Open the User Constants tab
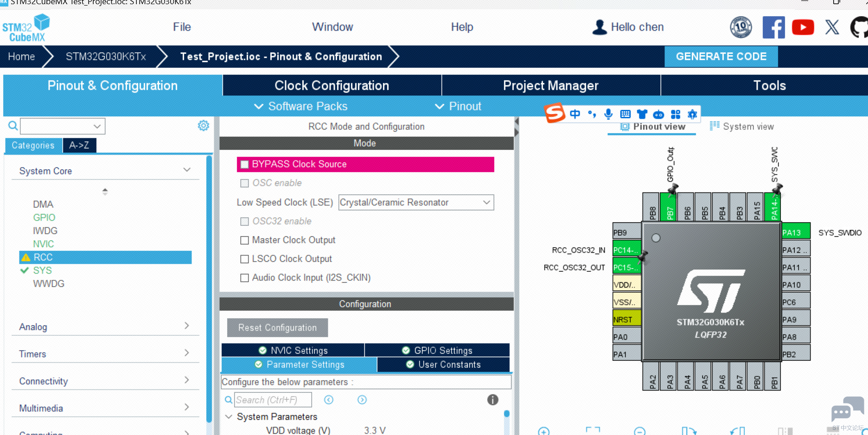Image resolution: width=868 pixels, height=435 pixels. click(444, 365)
